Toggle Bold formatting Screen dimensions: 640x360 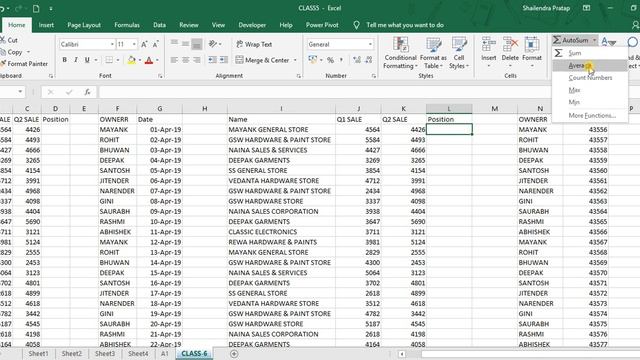[64, 60]
